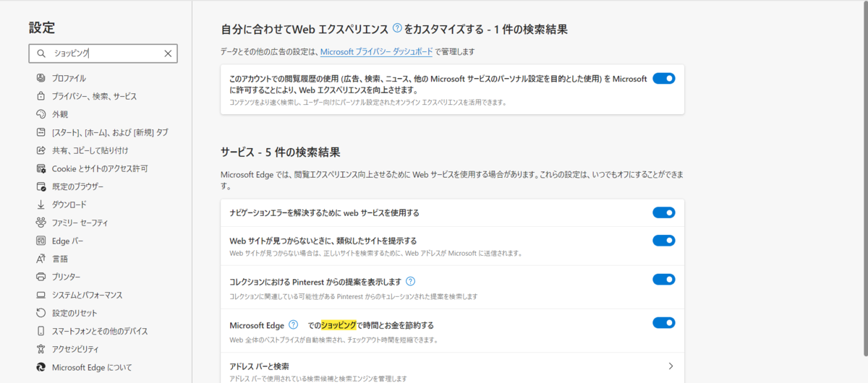Open プロファイル settings section
This screenshot has width=868, height=383.
(x=69, y=78)
